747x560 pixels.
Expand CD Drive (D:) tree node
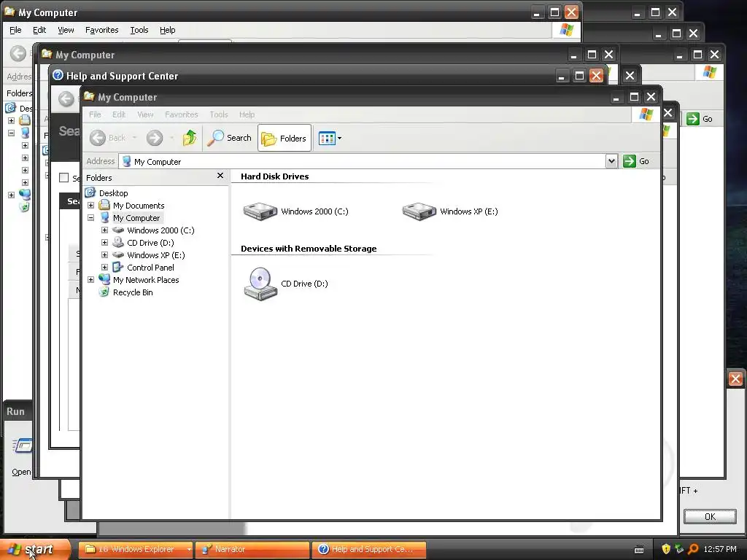coord(105,242)
